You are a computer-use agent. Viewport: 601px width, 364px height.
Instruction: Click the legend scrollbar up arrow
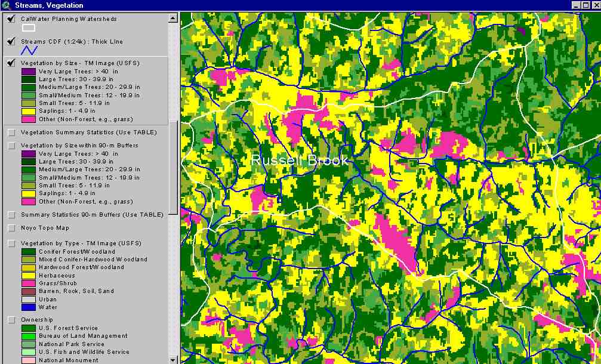pyautogui.click(x=173, y=18)
